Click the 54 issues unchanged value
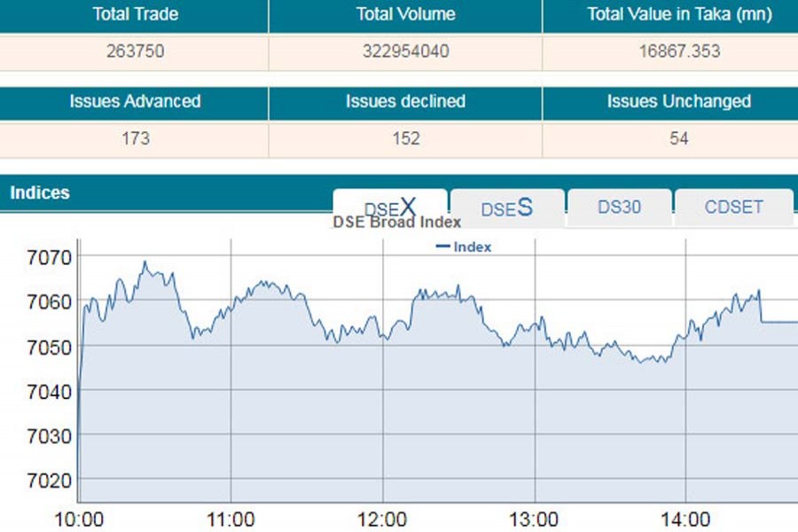This screenshot has width=798, height=532. pyautogui.click(x=678, y=138)
